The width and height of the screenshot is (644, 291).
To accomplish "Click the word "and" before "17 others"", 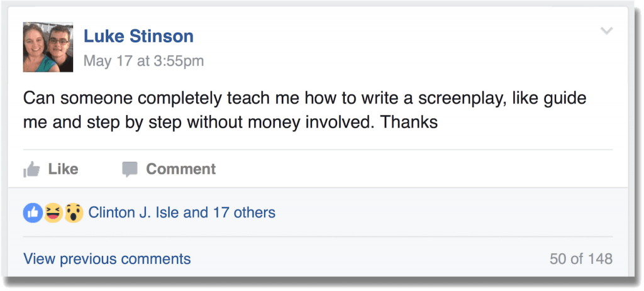I will click(195, 212).
